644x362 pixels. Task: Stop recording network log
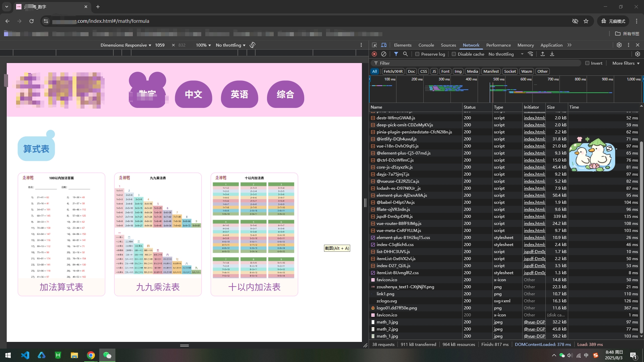(x=374, y=54)
